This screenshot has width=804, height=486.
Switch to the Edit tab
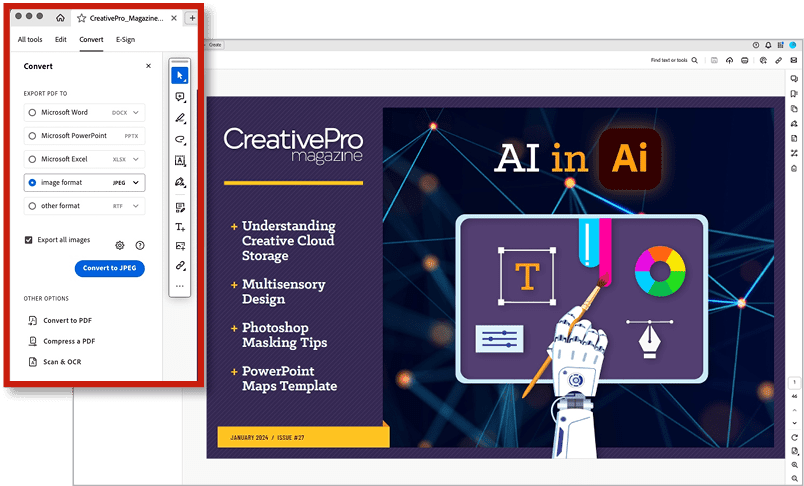click(x=61, y=39)
